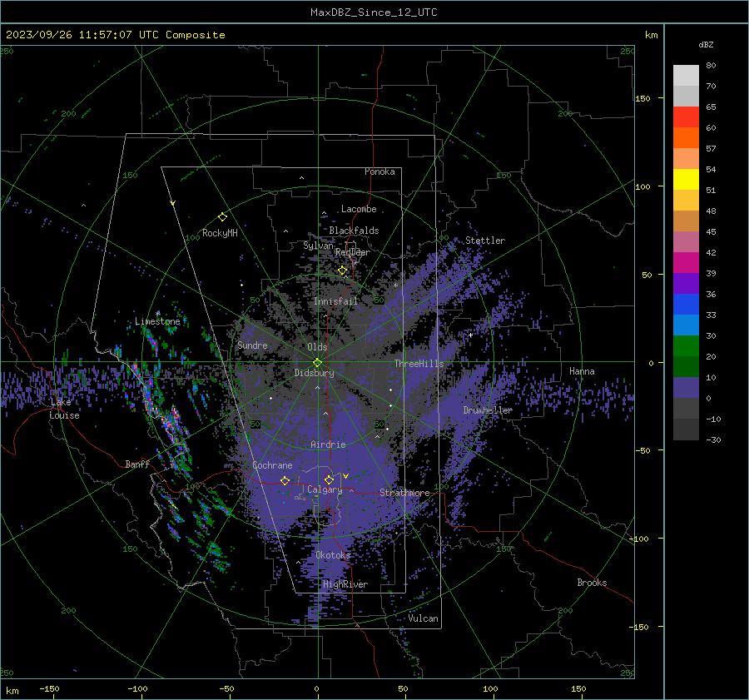The width and height of the screenshot is (749, 700).
Task: Click the dBZ legend heading
Action: pos(706,44)
